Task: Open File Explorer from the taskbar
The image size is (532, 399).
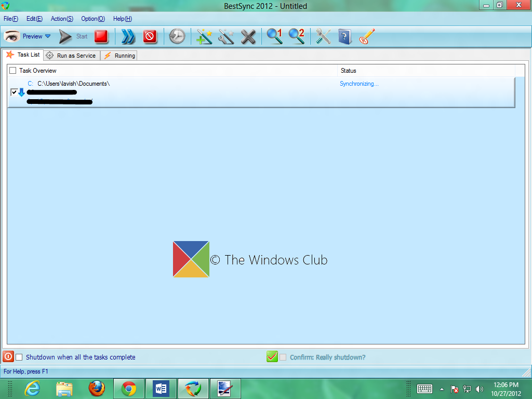Action: [x=64, y=389]
